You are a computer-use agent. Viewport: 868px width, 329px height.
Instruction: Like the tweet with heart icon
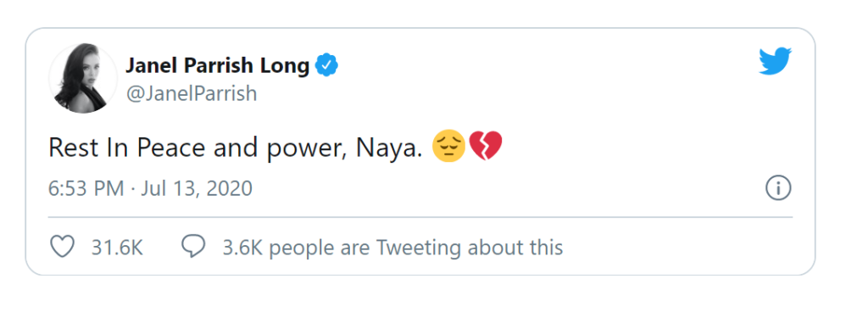(x=62, y=247)
